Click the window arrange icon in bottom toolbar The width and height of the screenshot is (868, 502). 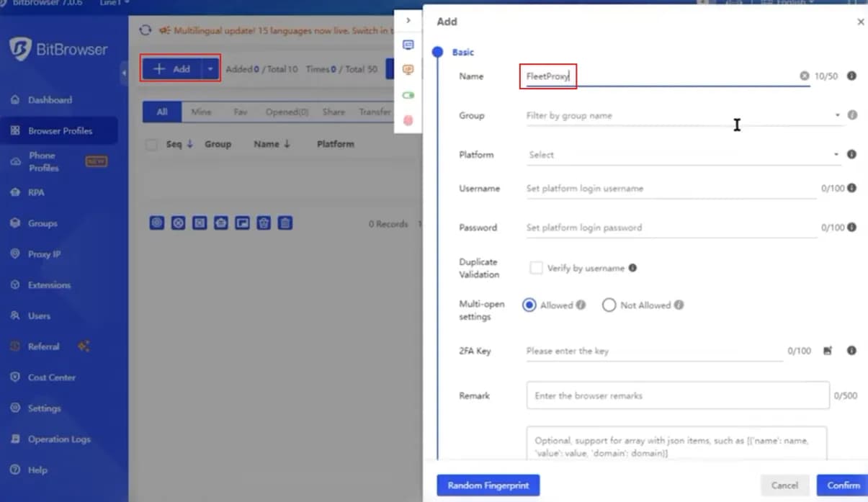(x=243, y=223)
